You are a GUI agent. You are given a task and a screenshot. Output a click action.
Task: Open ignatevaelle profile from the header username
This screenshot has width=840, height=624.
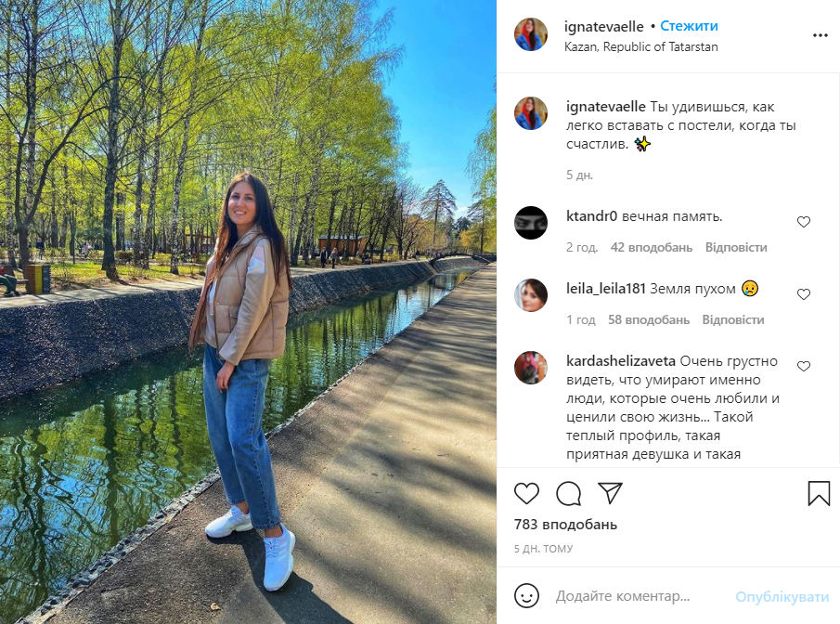603,26
